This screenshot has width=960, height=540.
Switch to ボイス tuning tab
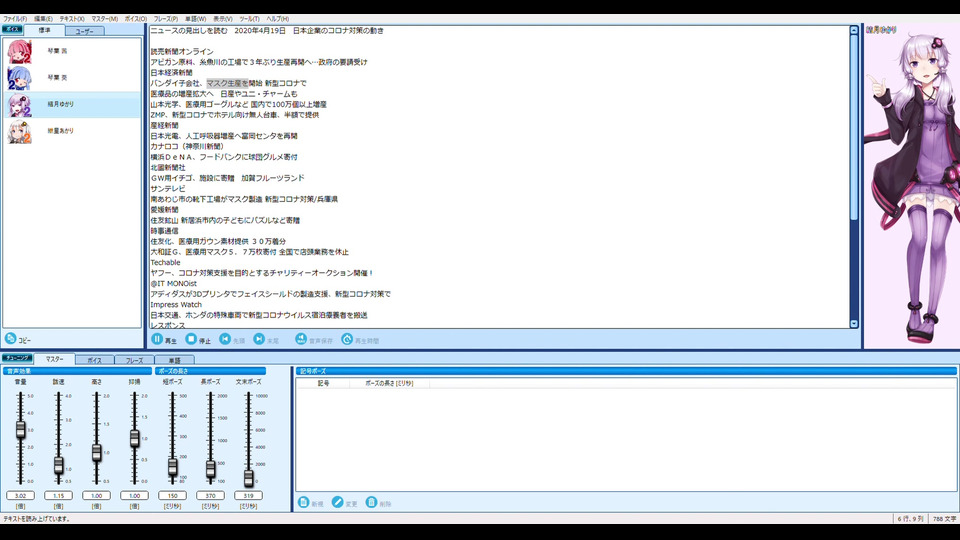[x=94, y=360]
